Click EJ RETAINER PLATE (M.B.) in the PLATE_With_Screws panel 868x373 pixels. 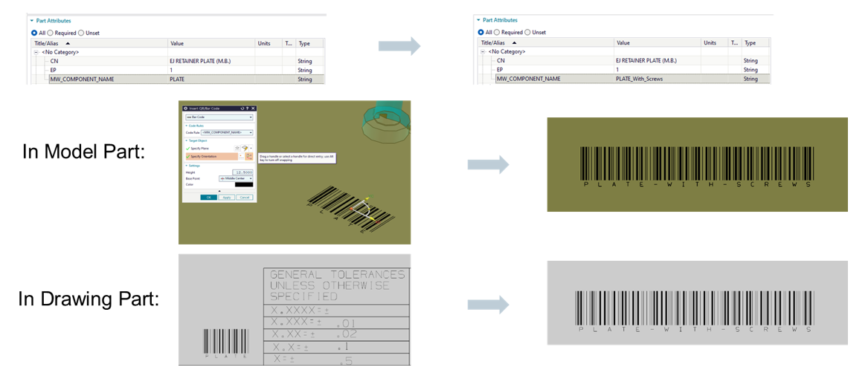coord(646,60)
